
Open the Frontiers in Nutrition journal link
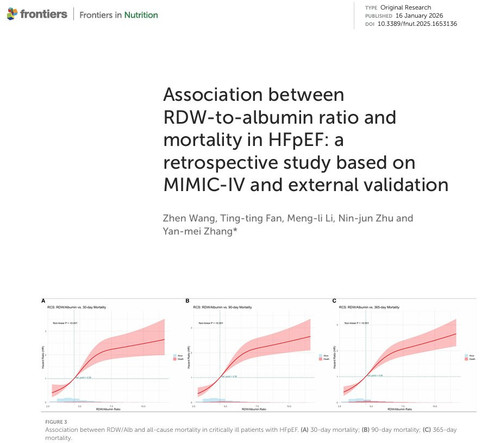[x=119, y=15]
